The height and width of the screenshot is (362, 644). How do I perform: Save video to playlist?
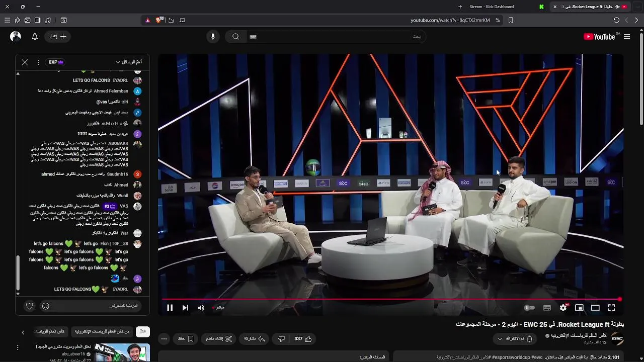click(186, 339)
